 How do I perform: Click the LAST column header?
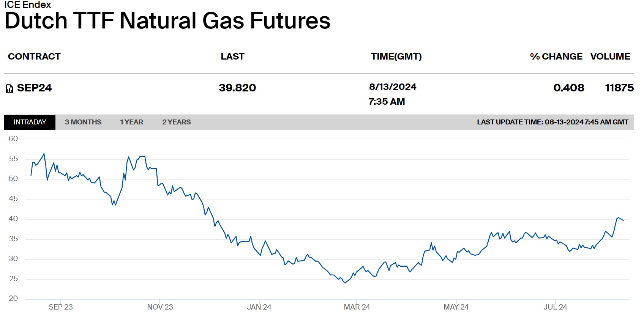232,57
